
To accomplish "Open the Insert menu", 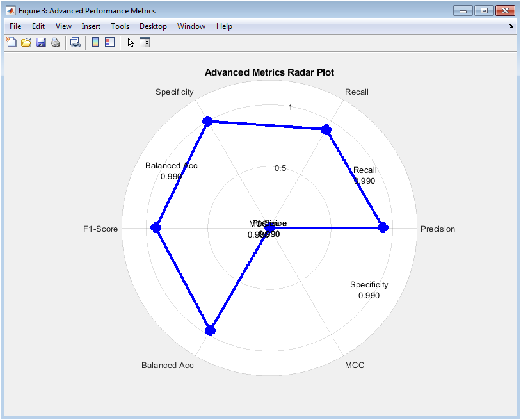I will [90, 26].
